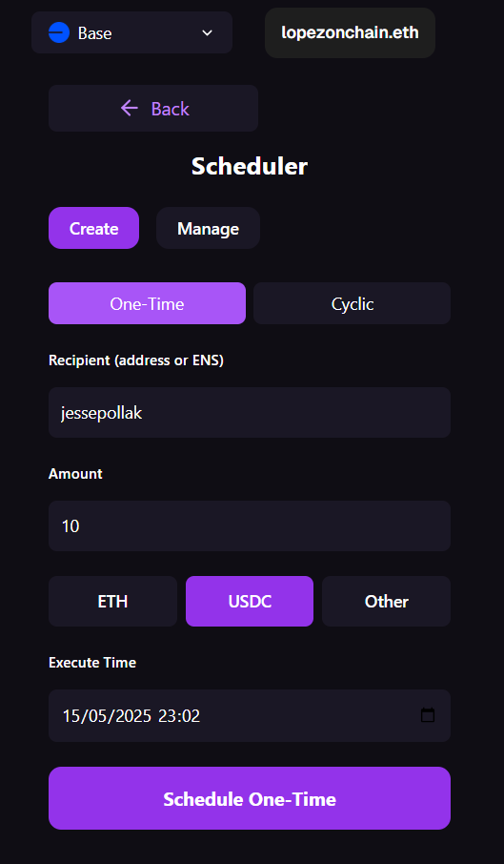504x864 pixels.
Task: Select the One-Time schedule mode
Action: point(147,303)
